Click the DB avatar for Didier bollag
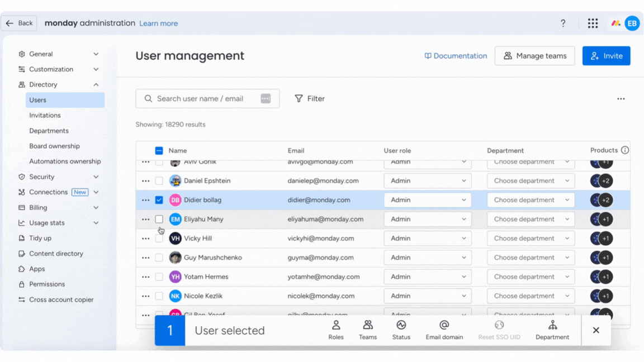This screenshot has width=644, height=362. coord(176,200)
